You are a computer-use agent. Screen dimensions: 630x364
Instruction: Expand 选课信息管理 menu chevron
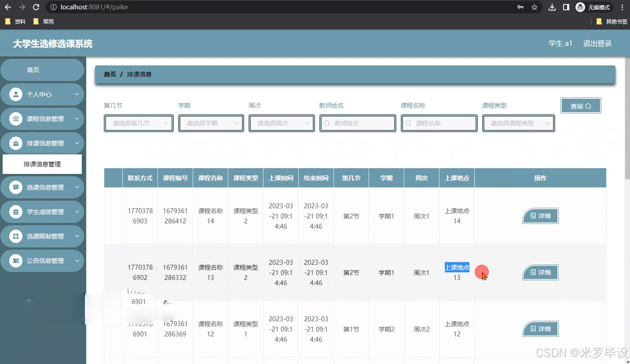[x=77, y=187]
